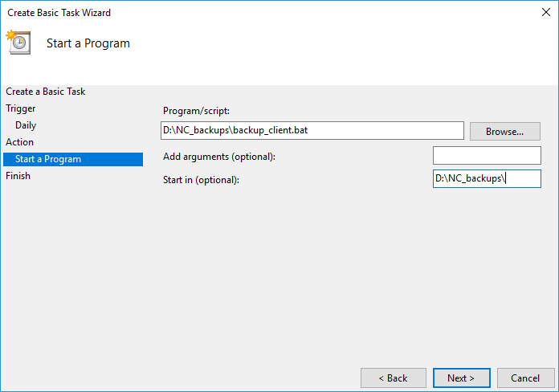Click the Start in field containing D:\NC_backups\
Screen dimensions: 559x392
(487, 178)
